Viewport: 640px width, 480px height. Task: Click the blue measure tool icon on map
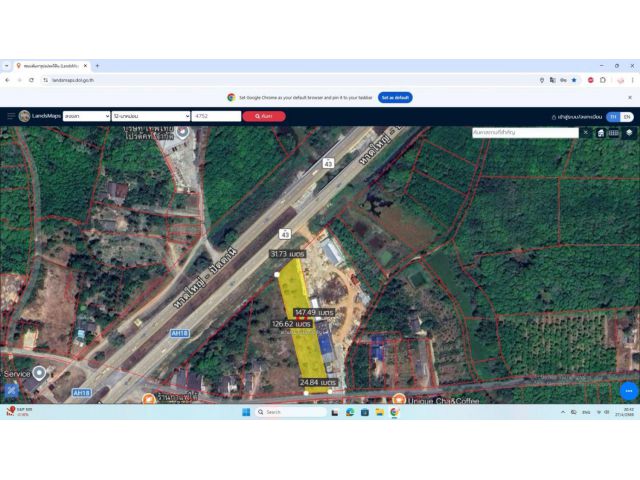point(11,391)
